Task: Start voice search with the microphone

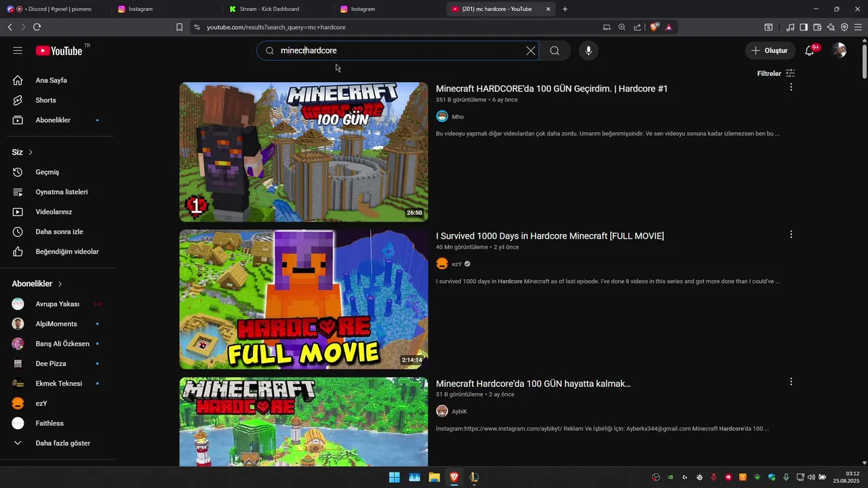Action: point(589,51)
